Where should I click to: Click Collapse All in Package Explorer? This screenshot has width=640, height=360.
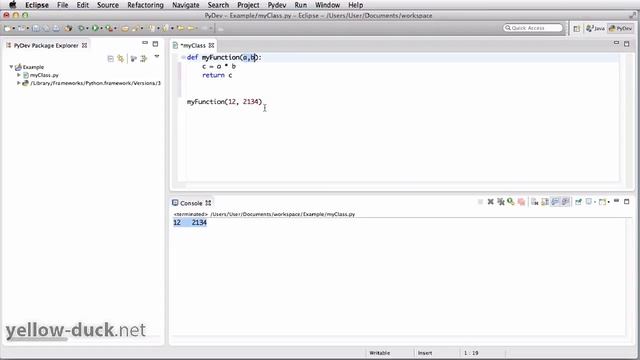point(110,59)
